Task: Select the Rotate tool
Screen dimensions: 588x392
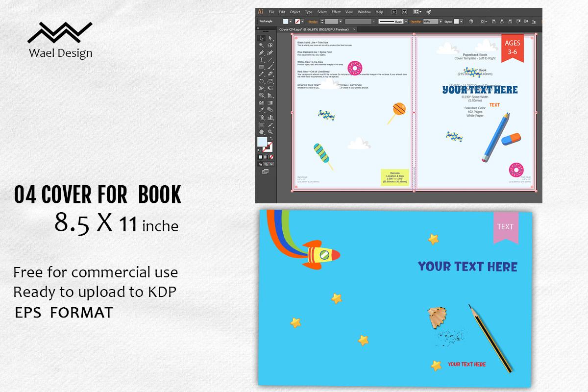Action: coord(261,81)
